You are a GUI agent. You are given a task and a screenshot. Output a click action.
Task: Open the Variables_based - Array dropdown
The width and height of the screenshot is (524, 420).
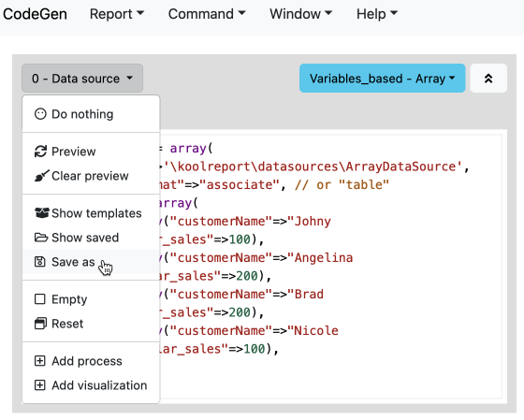coord(383,79)
